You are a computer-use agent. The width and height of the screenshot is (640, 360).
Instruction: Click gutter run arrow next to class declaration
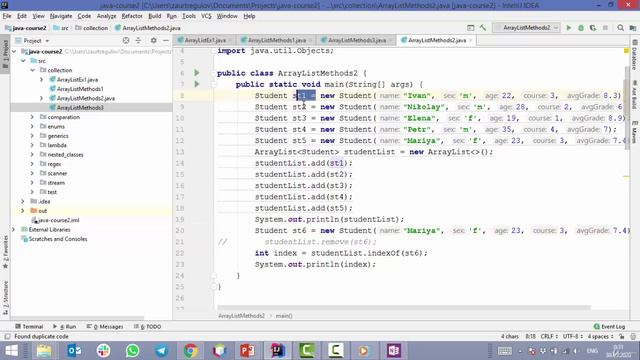pyautogui.click(x=197, y=73)
